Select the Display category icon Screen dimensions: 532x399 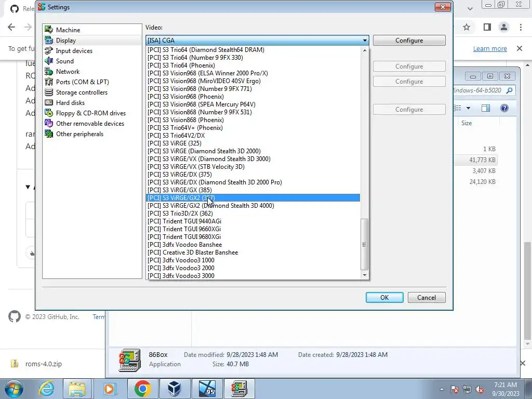click(x=49, y=41)
